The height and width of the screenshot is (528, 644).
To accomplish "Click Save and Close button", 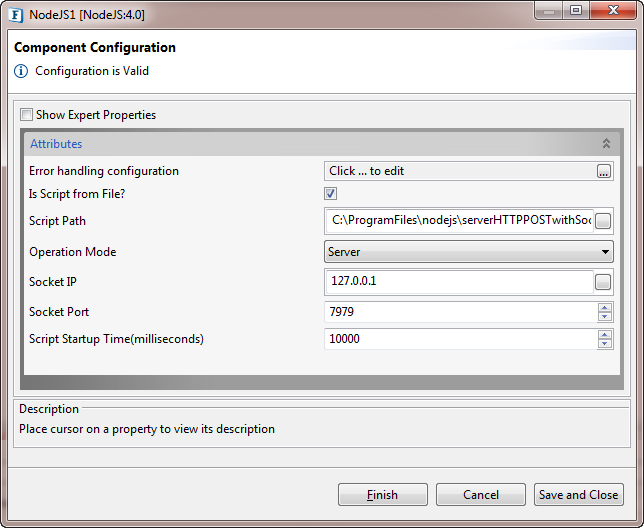I will click(x=579, y=495).
